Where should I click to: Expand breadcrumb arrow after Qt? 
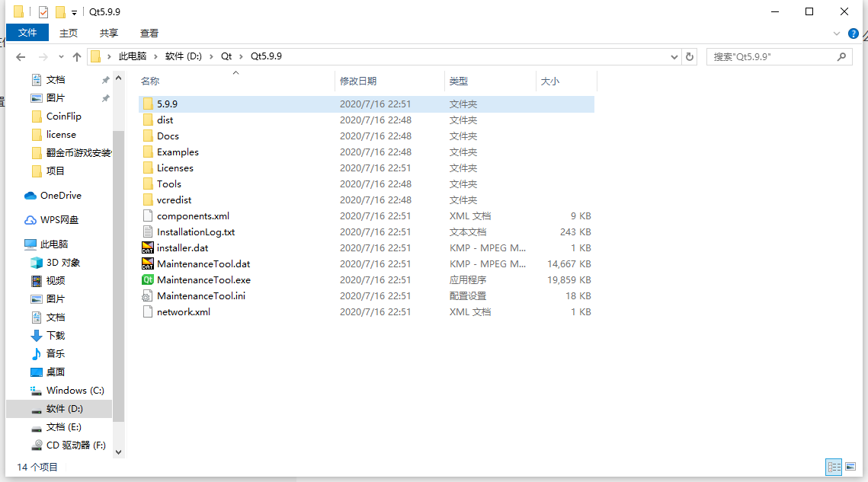(x=241, y=56)
